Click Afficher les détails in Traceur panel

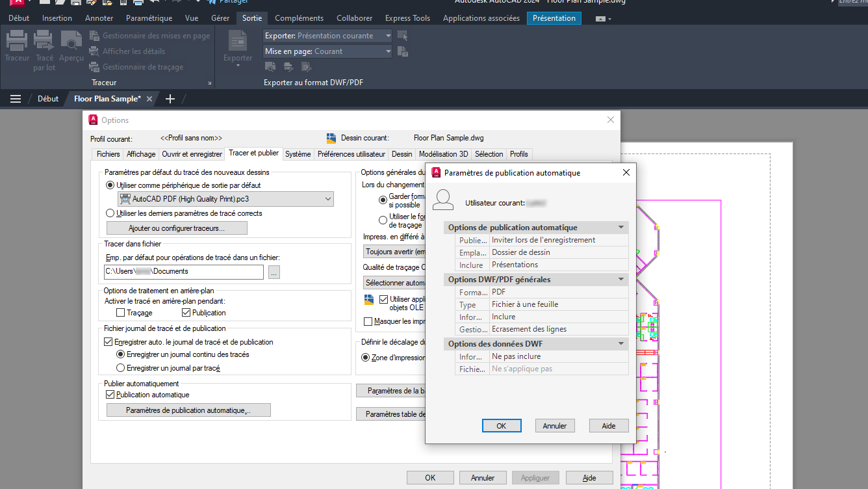(x=126, y=51)
